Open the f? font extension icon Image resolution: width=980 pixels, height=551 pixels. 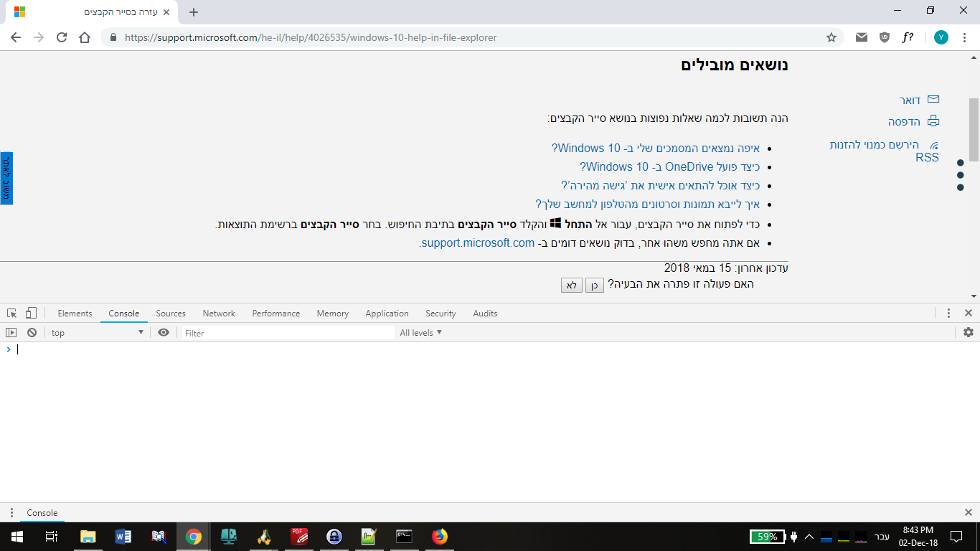908,37
